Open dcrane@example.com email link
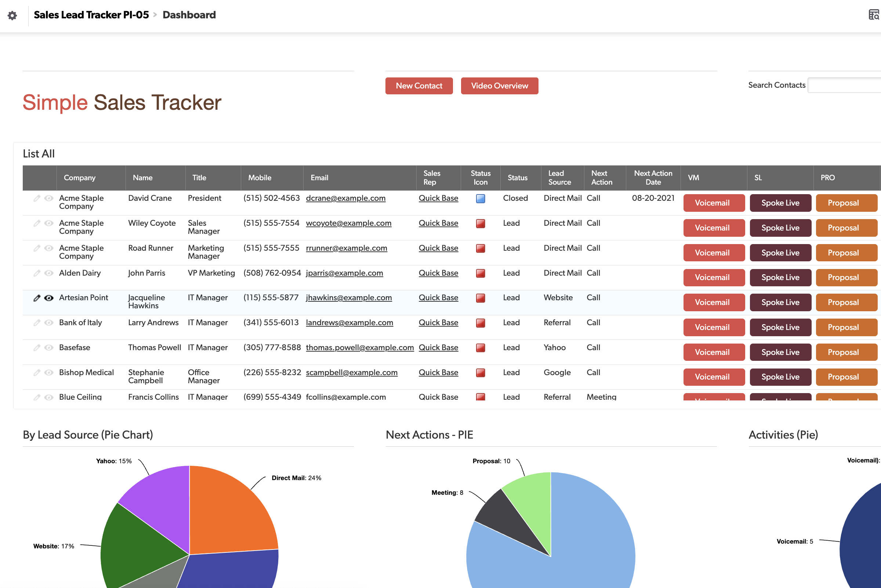Screen dimensions: 881x588 pos(345,198)
